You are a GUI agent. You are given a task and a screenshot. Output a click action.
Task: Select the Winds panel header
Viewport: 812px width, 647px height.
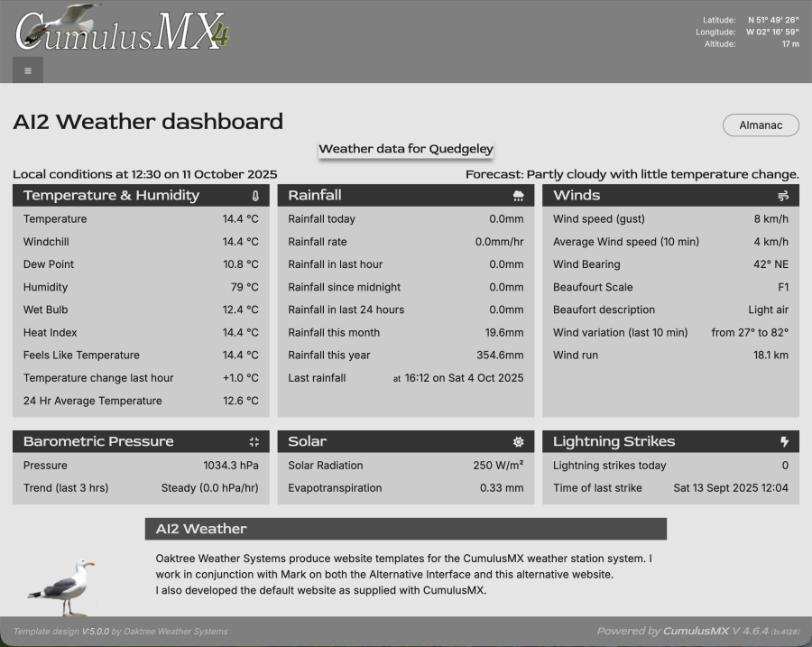pos(577,196)
